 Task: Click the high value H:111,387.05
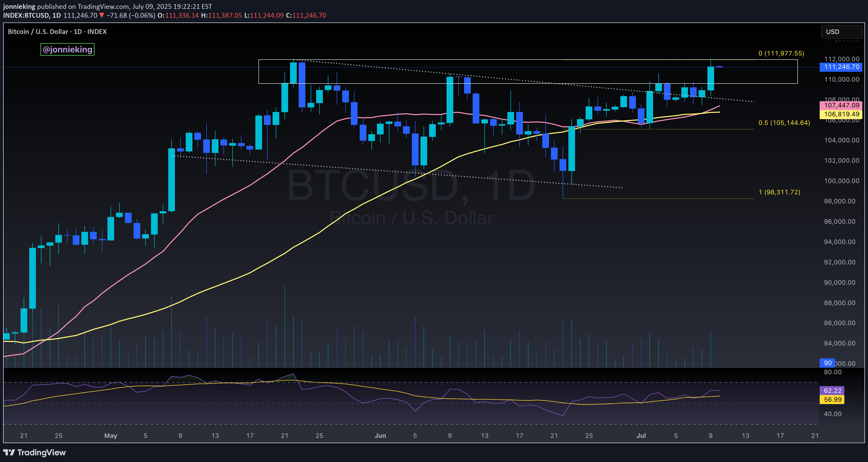coord(221,15)
